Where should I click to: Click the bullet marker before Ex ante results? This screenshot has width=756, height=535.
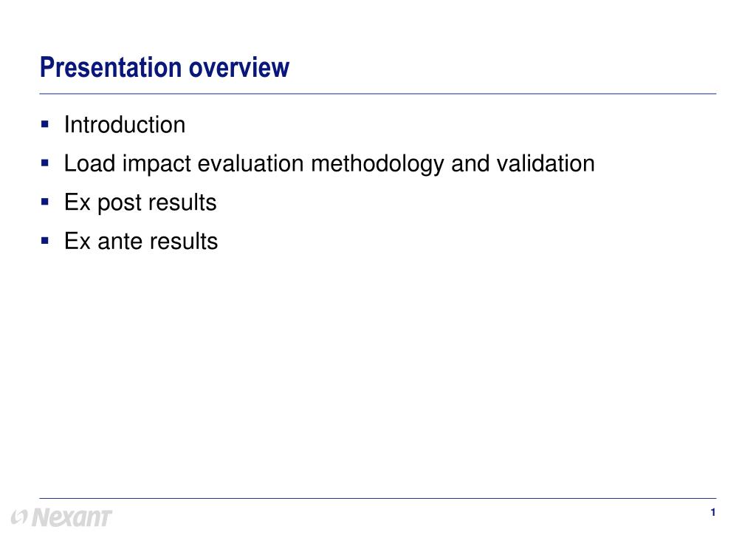(45, 240)
